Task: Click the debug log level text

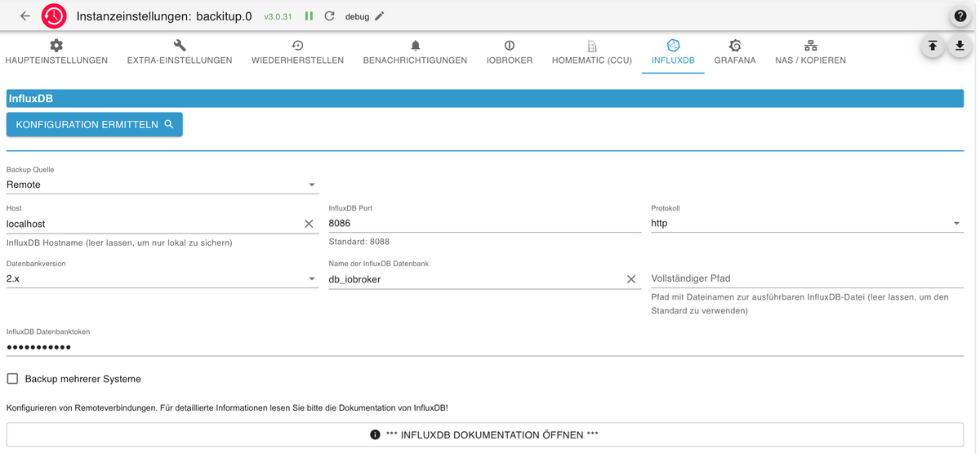Action: point(357,16)
